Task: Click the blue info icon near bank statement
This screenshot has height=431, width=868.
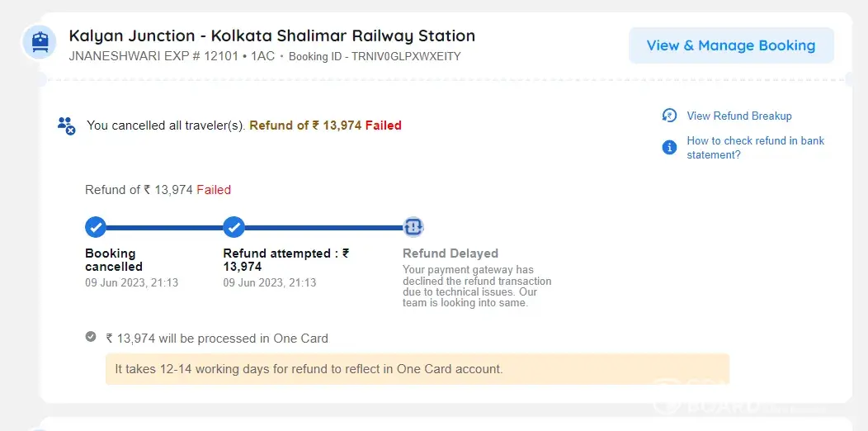Action: pos(670,147)
